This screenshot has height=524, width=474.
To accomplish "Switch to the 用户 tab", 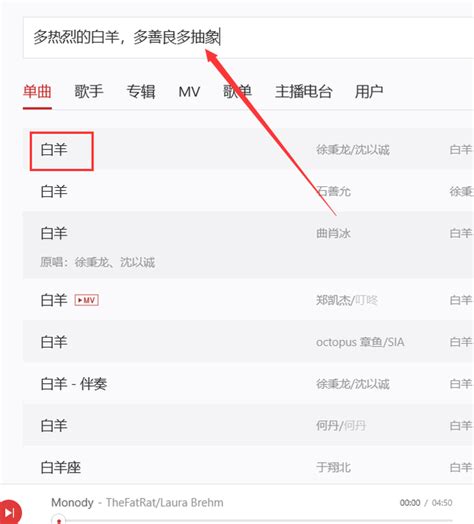I will (x=369, y=91).
